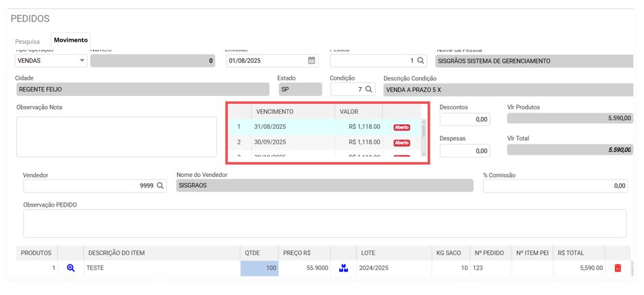This screenshot has width=644, height=295.
Task: Click the search magnifier in the Condição field
Action: coord(369,89)
